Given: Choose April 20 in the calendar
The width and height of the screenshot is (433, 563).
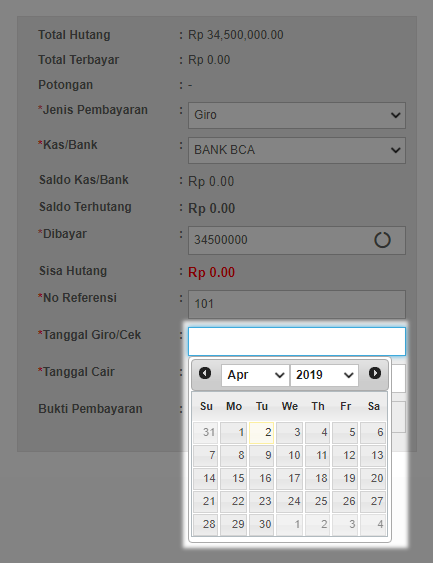Looking at the screenshot, I should coord(373,479).
